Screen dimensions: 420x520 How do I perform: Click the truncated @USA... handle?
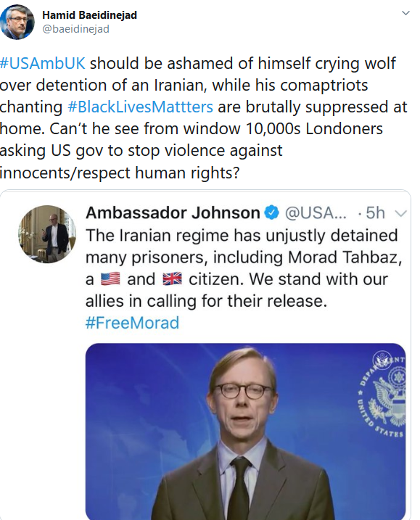pyautogui.click(x=316, y=213)
